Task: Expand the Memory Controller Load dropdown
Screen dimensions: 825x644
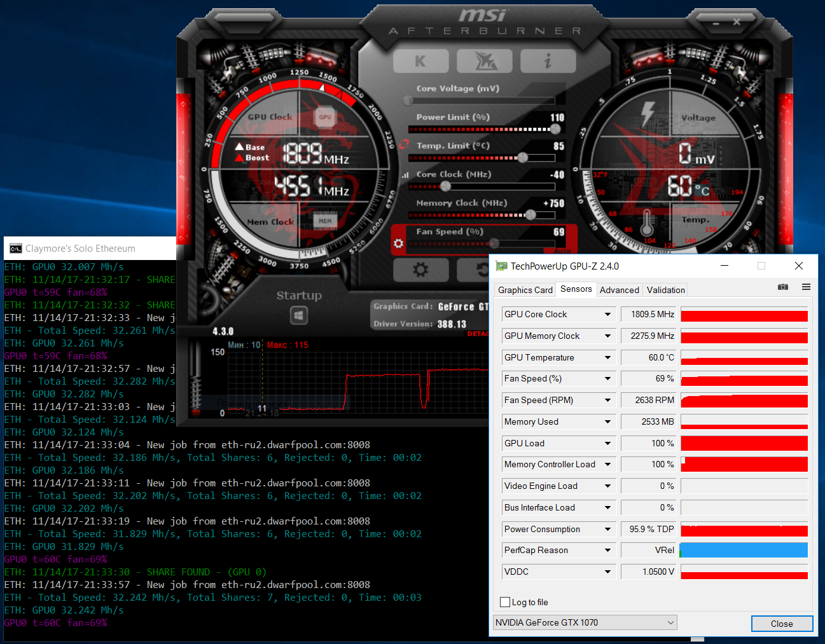Action: tap(607, 465)
